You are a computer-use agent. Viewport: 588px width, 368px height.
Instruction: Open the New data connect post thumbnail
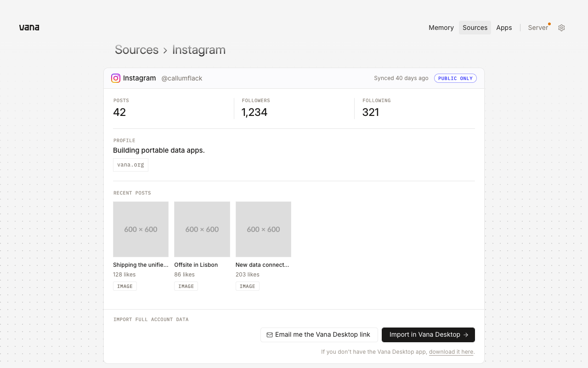coord(263,229)
